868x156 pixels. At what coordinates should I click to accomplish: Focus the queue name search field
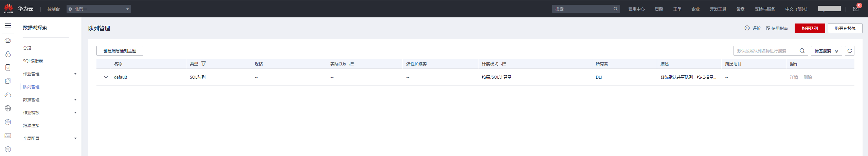click(765, 51)
